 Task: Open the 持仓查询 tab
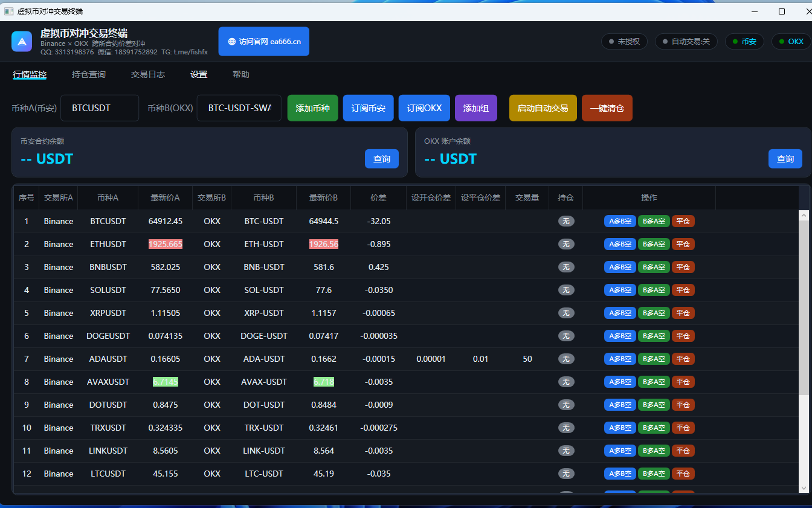[x=89, y=75]
